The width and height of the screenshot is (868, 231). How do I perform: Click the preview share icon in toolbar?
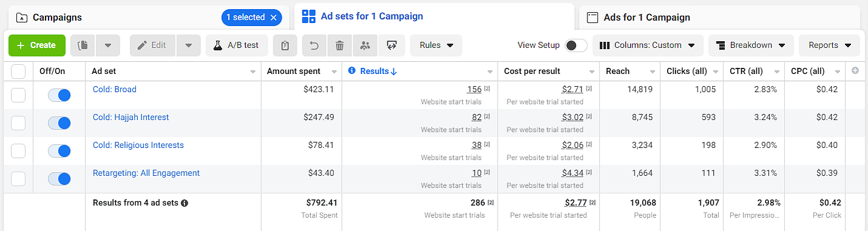392,45
